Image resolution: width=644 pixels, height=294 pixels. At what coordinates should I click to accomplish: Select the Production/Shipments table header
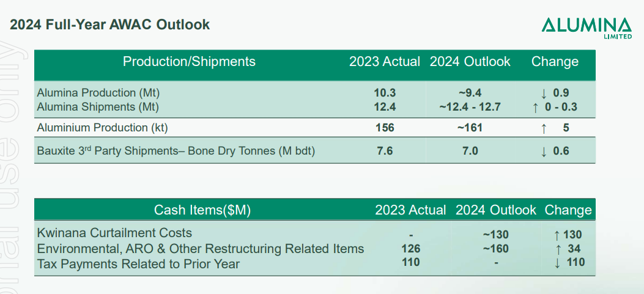(189, 62)
